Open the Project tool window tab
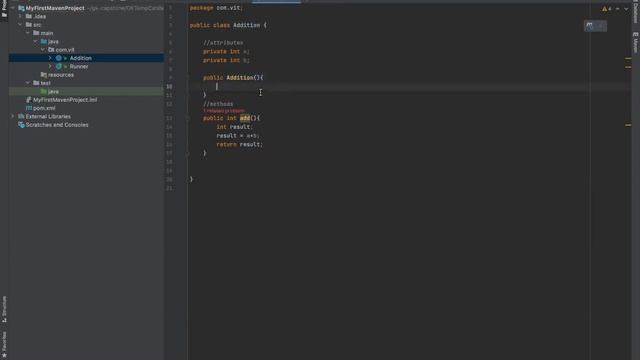This screenshot has width=640, height=360. [4, 9]
